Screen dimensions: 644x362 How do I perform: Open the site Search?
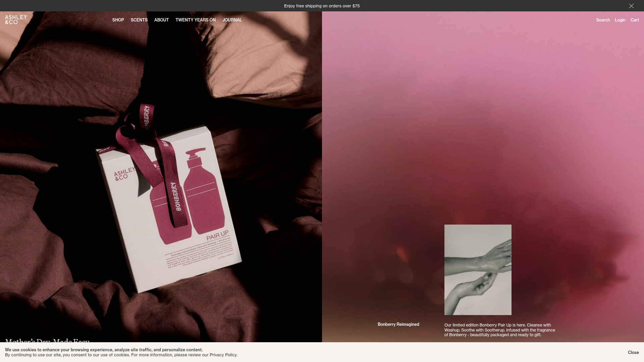tap(603, 20)
